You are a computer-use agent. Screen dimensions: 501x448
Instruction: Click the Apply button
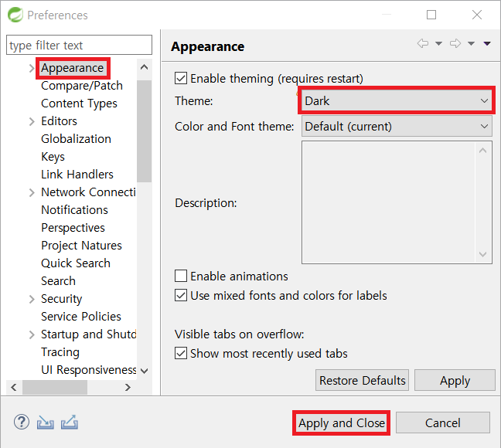tap(455, 380)
